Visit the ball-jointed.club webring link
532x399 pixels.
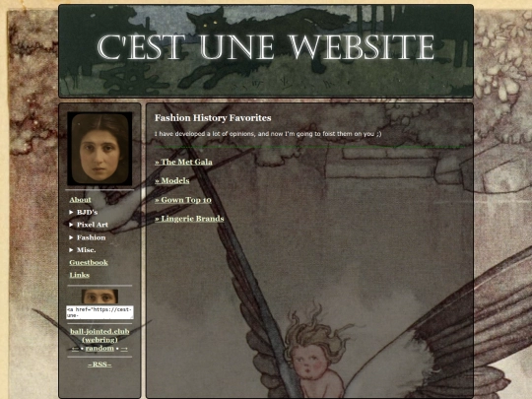click(100, 336)
